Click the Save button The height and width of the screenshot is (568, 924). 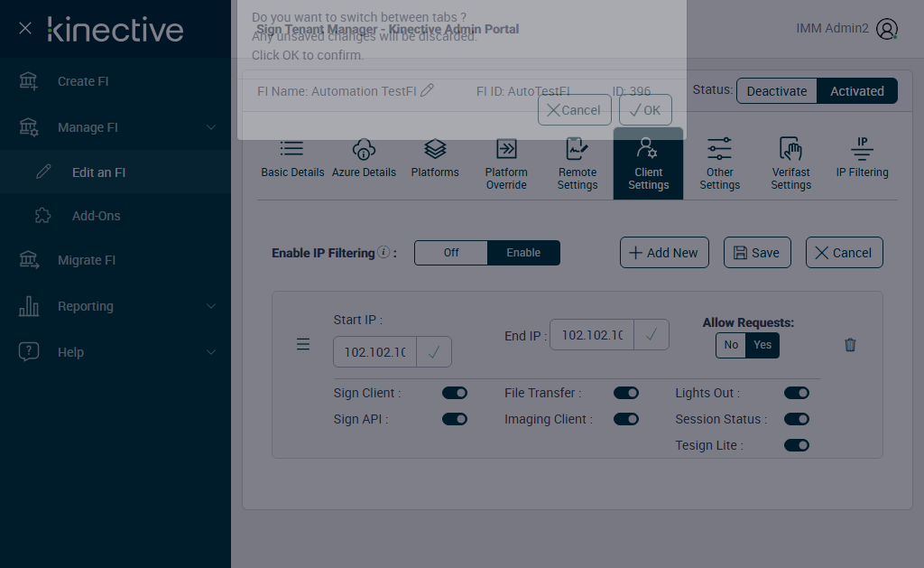[x=757, y=253]
